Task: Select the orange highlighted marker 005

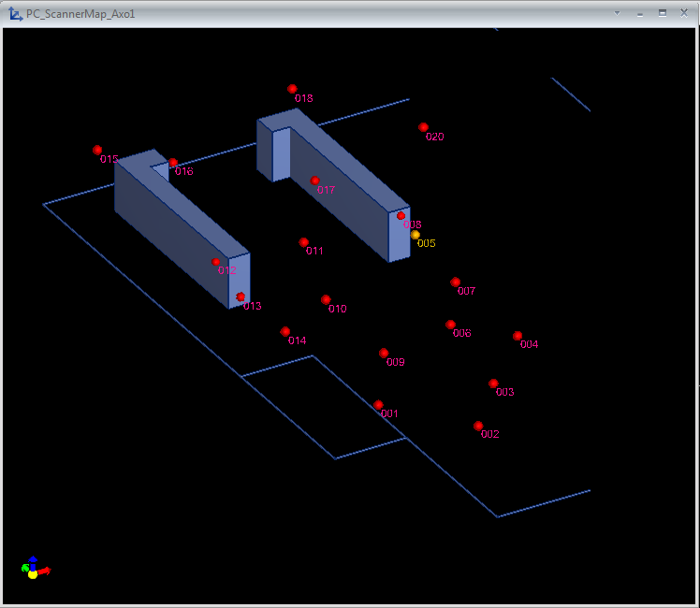Action: pos(416,235)
